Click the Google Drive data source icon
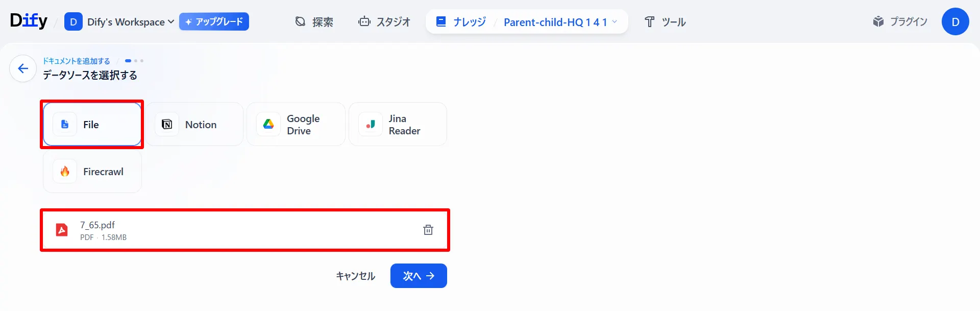 pyautogui.click(x=268, y=124)
